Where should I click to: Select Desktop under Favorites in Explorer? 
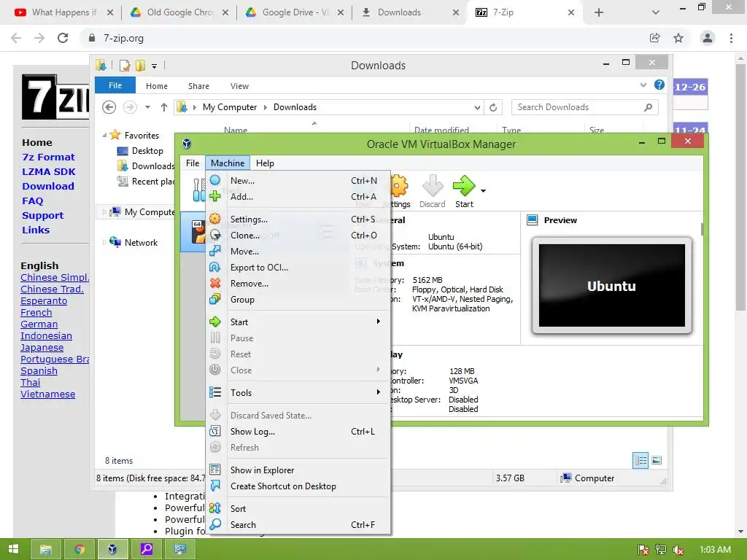pyautogui.click(x=140, y=150)
